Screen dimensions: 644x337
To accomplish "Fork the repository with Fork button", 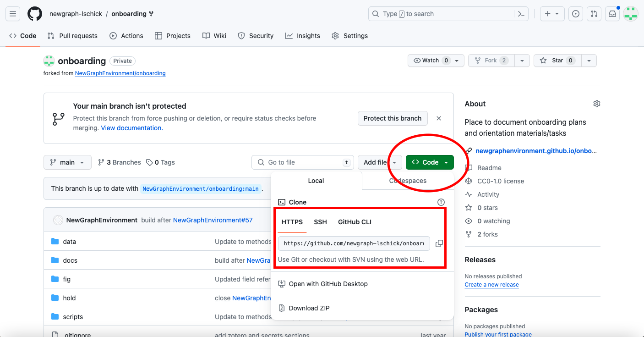I will coord(491,61).
